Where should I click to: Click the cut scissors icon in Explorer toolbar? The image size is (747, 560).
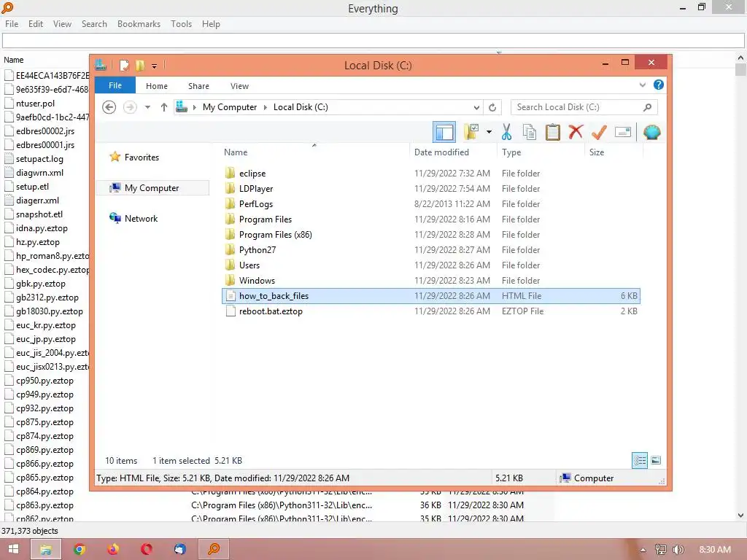[506, 132]
